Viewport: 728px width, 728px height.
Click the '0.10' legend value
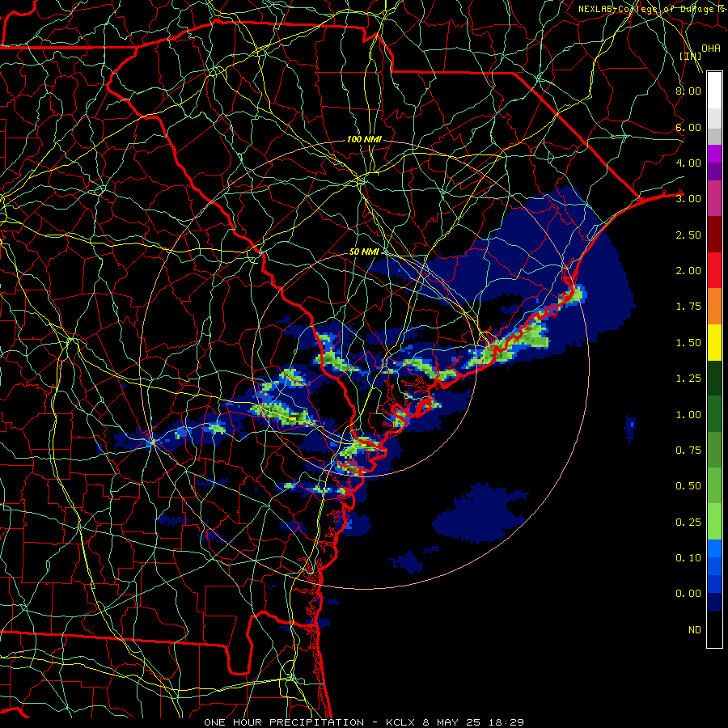tap(688, 558)
